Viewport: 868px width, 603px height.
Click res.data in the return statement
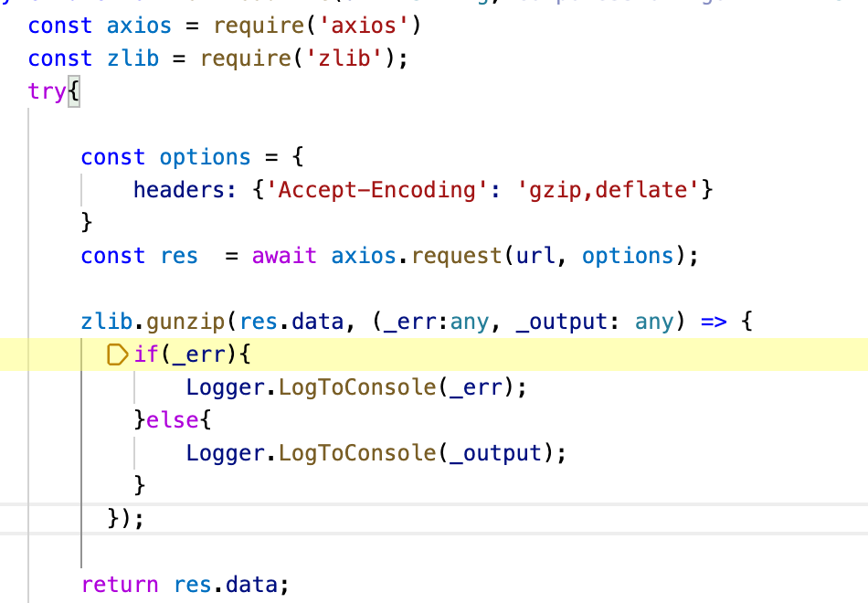pyautogui.click(x=225, y=585)
